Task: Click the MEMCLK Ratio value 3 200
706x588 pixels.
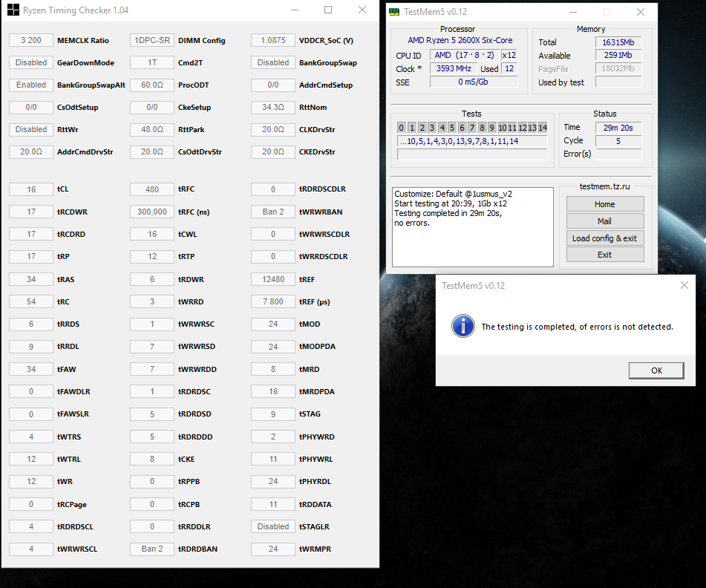Action: tap(31, 40)
